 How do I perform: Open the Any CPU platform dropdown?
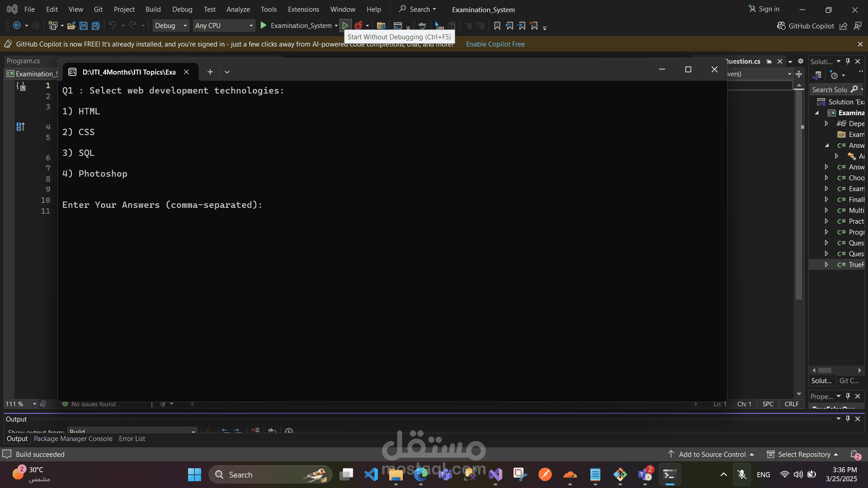click(x=224, y=26)
